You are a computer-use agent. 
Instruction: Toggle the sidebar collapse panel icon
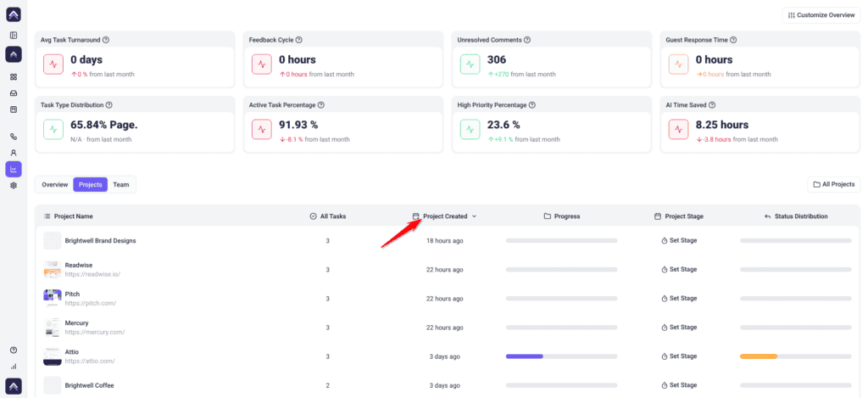(x=14, y=36)
